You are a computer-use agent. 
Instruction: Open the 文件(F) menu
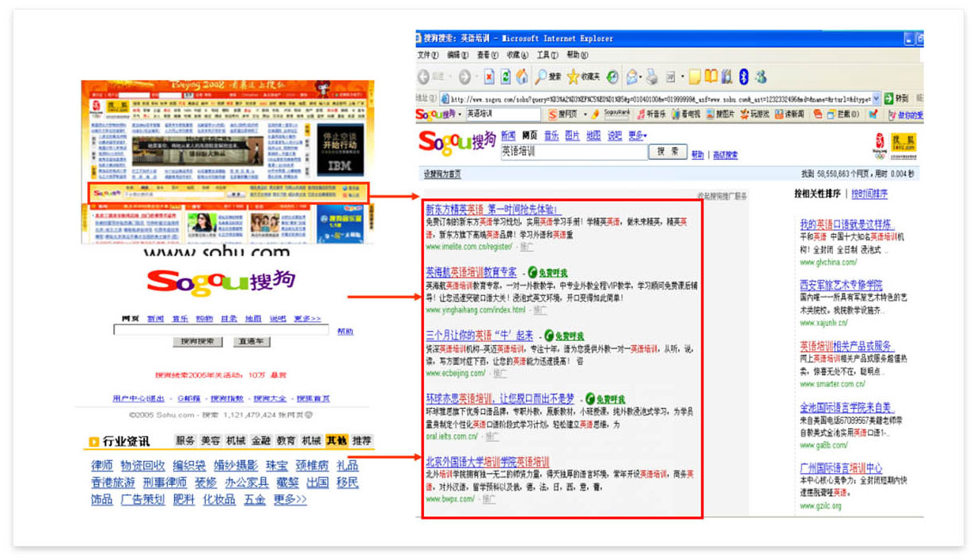click(x=427, y=55)
